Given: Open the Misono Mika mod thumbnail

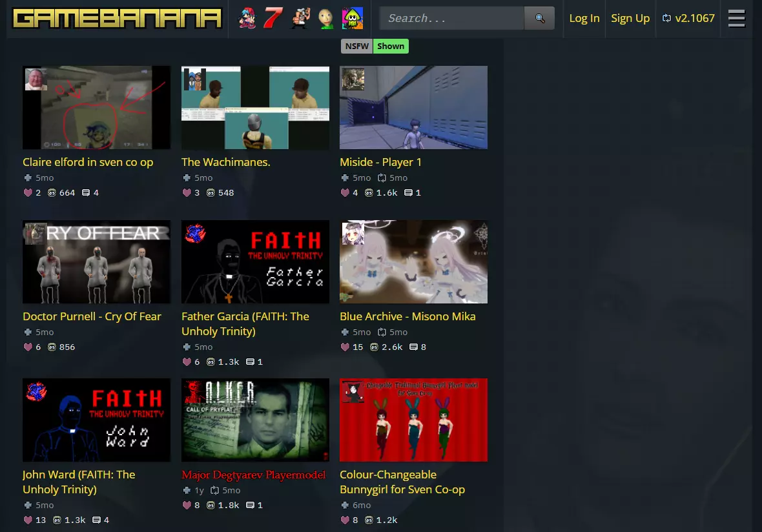Looking at the screenshot, I should point(413,262).
